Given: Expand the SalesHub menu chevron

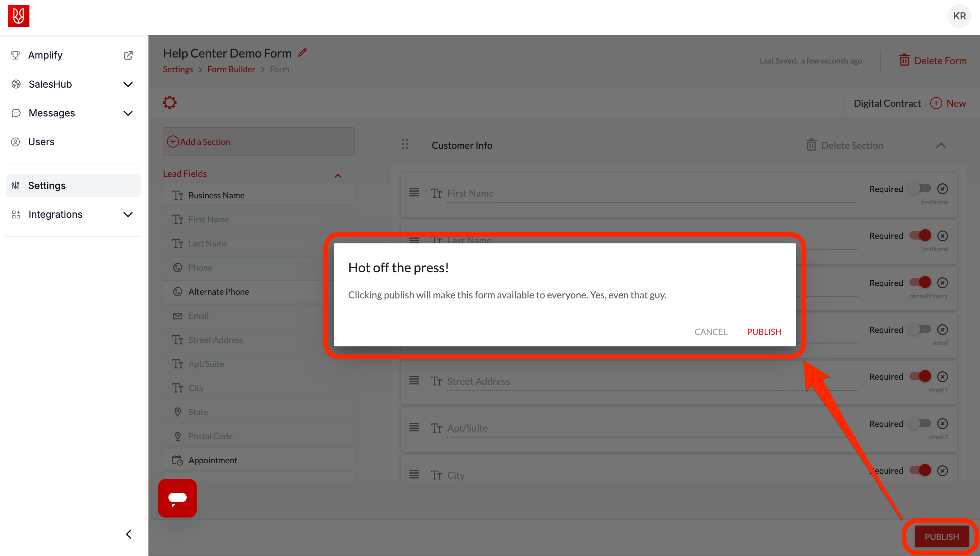Looking at the screenshot, I should click(128, 84).
